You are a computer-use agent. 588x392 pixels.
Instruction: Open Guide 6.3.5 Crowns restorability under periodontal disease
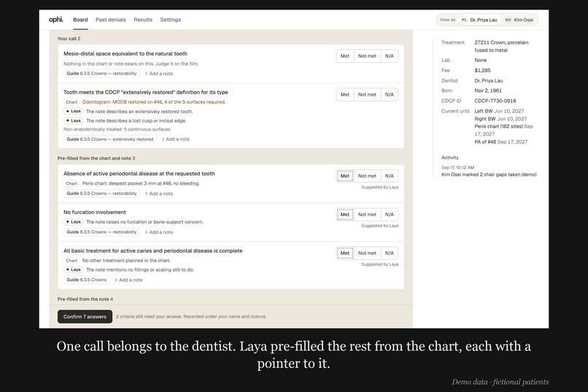[101, 193]
